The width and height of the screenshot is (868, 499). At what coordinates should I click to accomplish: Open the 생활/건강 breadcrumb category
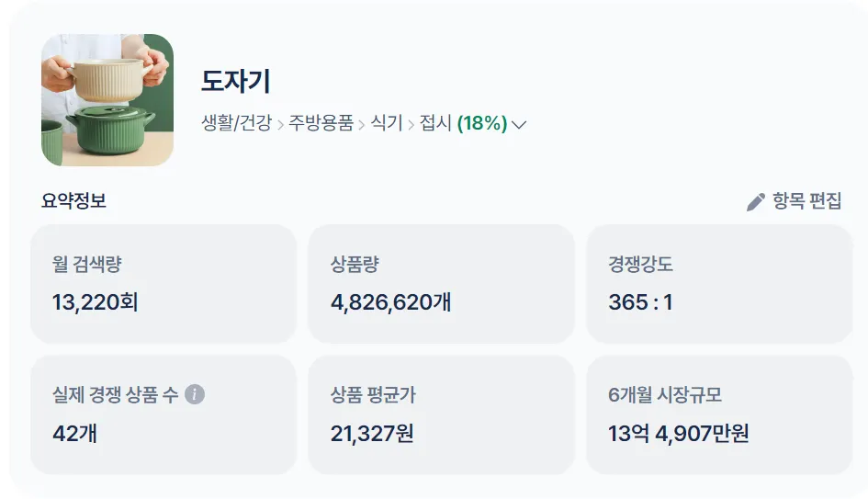click(x=236, y=123)
